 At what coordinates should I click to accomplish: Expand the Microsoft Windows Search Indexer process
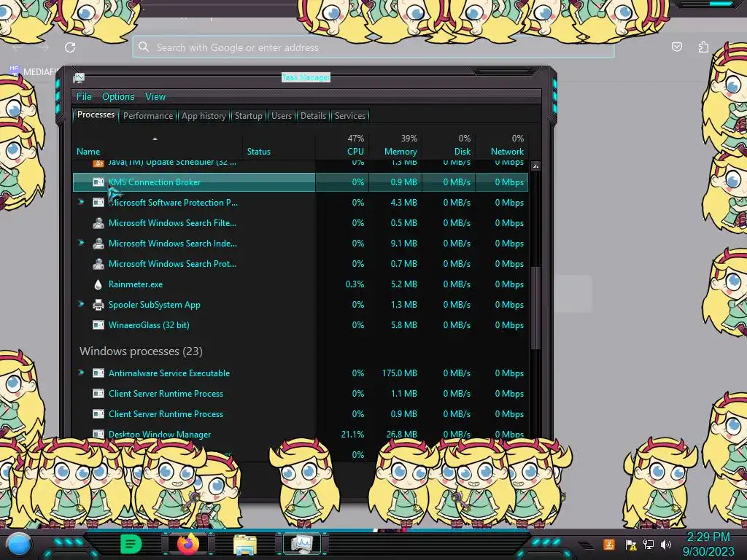pyautogui.click(x=82, y=244)
